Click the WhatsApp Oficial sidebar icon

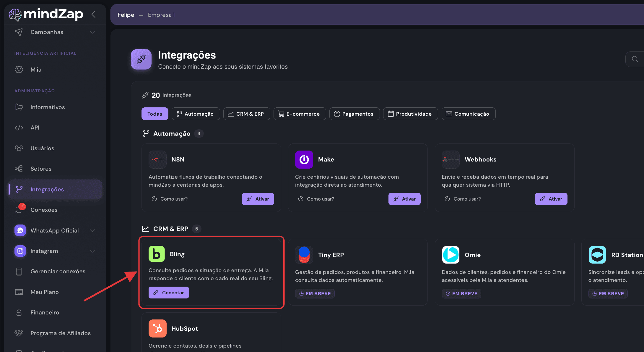(20, 230)
